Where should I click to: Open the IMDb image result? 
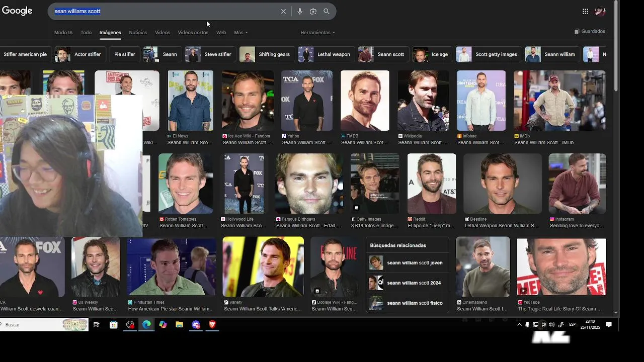[x=559, y=101]
